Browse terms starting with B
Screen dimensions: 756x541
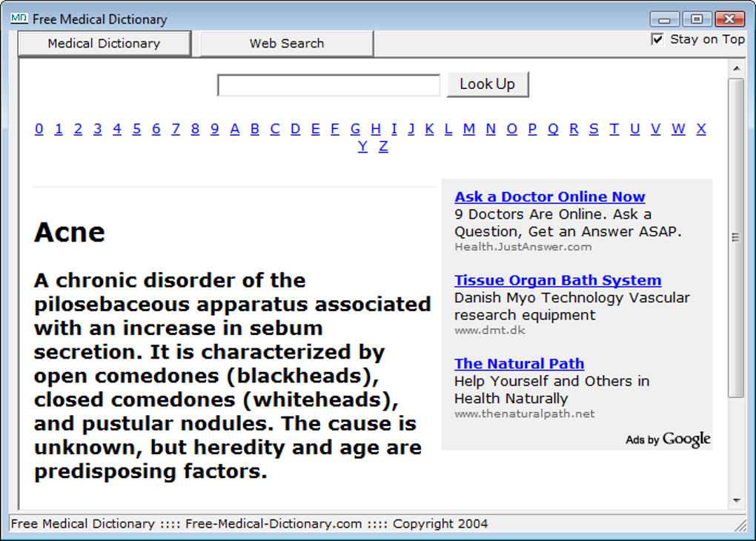(x=254, y=129)
